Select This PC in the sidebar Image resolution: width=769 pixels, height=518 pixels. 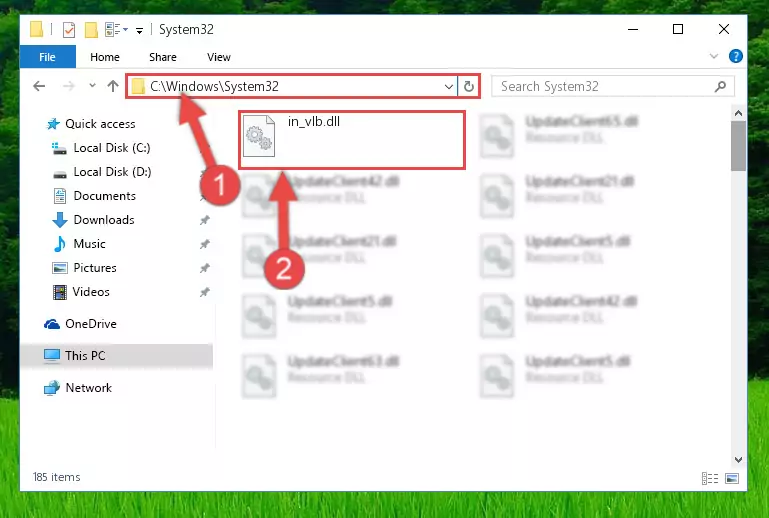[85, 356]
